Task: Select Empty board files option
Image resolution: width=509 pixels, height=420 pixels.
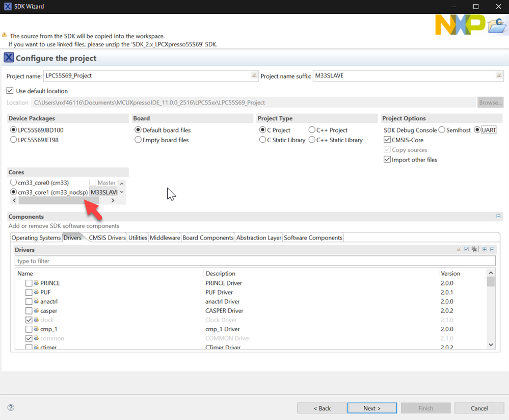Action: pos(138,140)
